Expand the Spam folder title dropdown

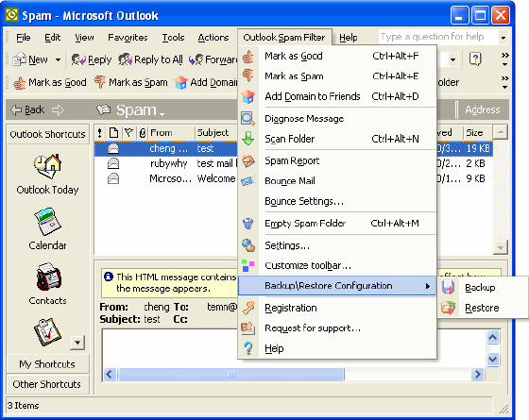(162, 114)
